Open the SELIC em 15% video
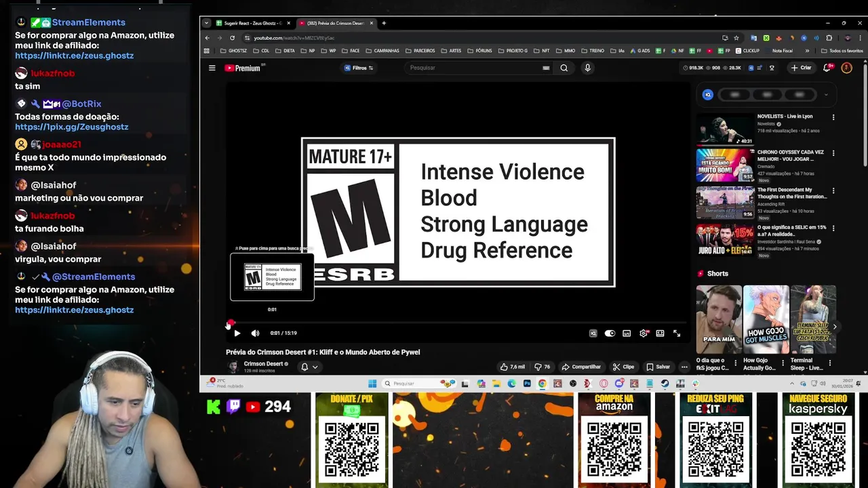 [725, 239]
